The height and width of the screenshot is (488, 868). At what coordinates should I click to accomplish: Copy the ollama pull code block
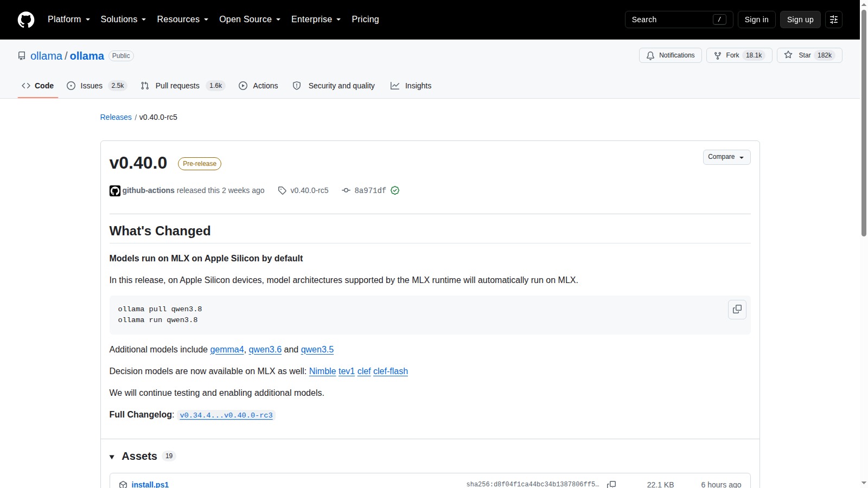pyautogui.click(x=737, y=309)
